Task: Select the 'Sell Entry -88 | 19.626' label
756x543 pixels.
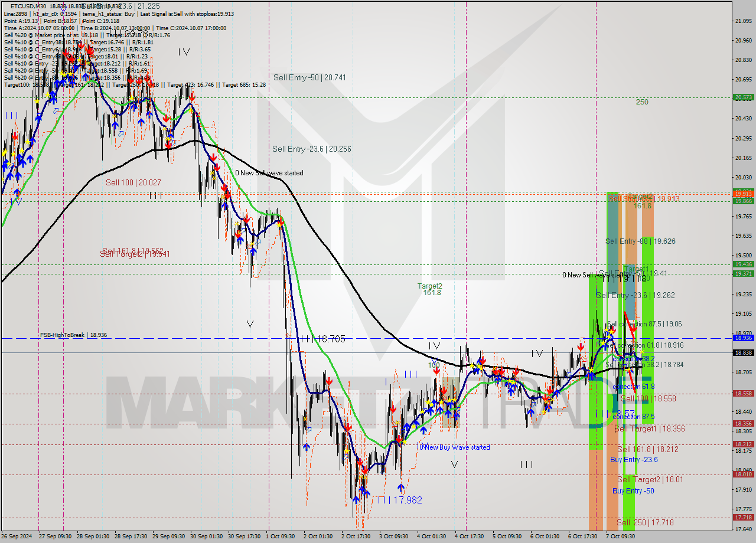Action: click(640, 241)
